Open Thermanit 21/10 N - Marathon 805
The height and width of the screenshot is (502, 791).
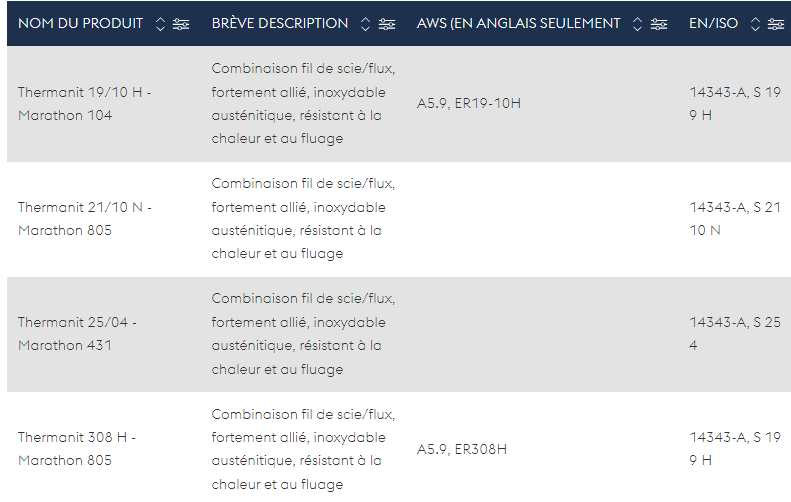pyautogui.click(x=84, y=218)
